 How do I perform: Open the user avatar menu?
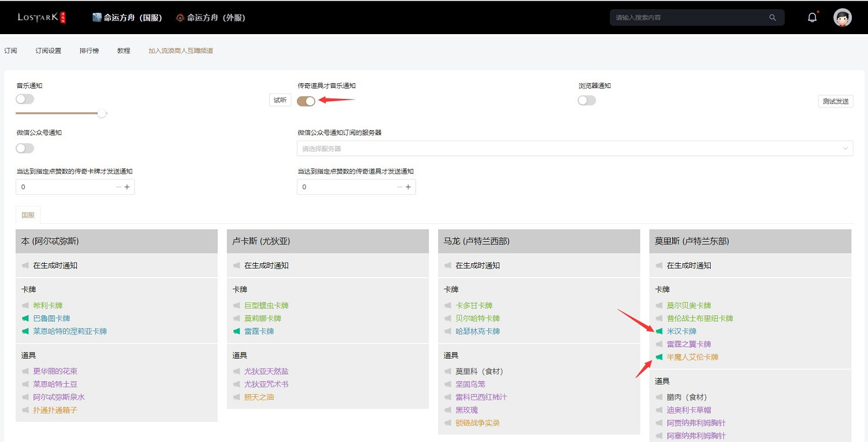click(x=843, y=17)
